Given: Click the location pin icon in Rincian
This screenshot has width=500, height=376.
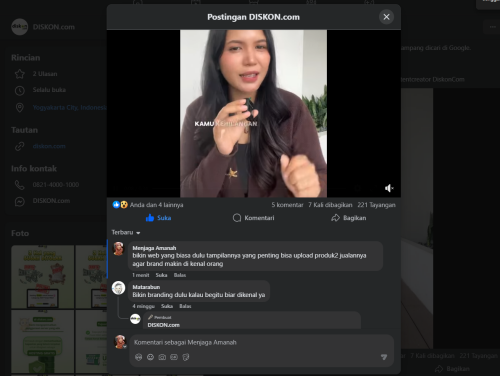Looking at the screenshot, I should pos(20,108).
